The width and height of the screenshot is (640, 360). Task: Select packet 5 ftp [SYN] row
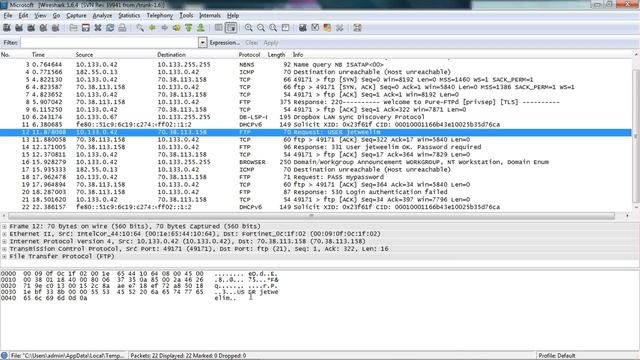316,80
